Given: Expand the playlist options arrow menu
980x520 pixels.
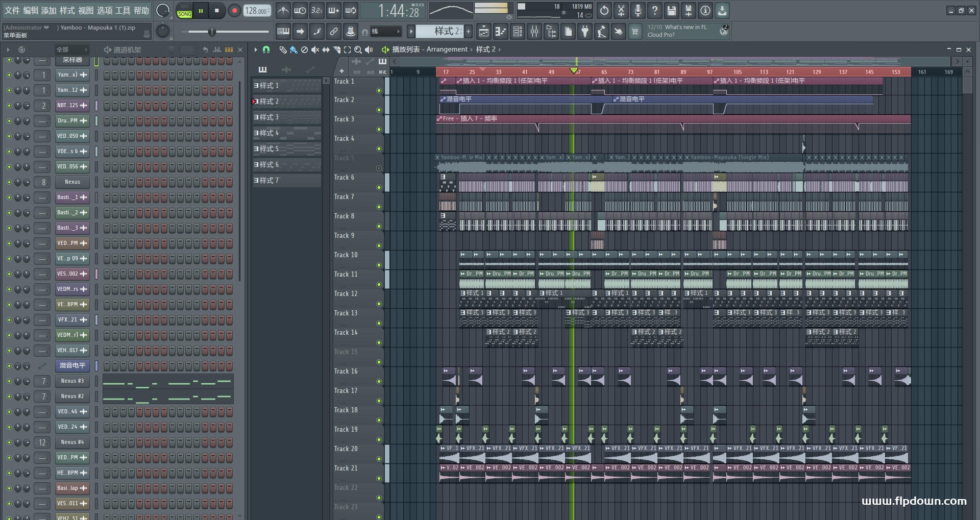Looking at the screenshot, I should [x=256, y=49].
